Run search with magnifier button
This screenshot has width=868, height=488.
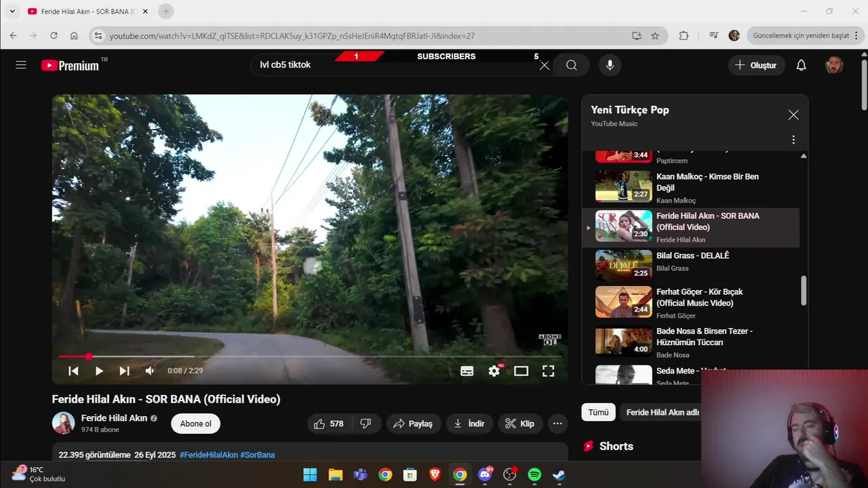(x=572, y=65)
